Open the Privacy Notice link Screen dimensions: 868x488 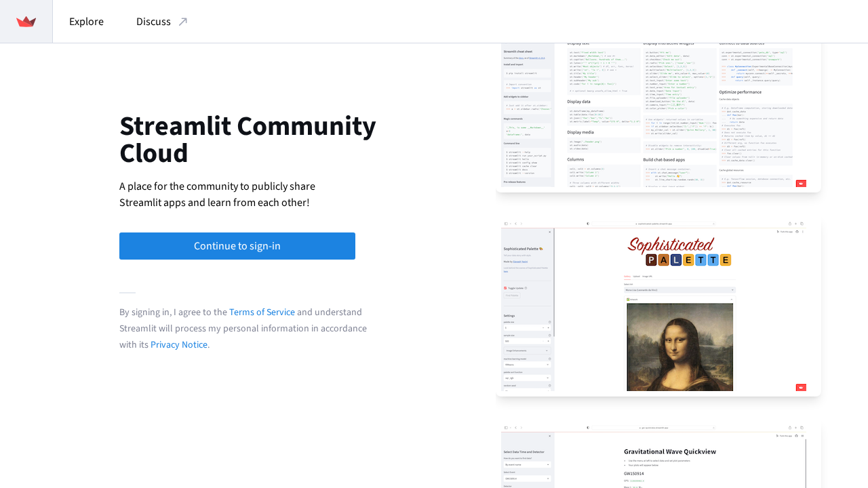[x=178, y=344]
